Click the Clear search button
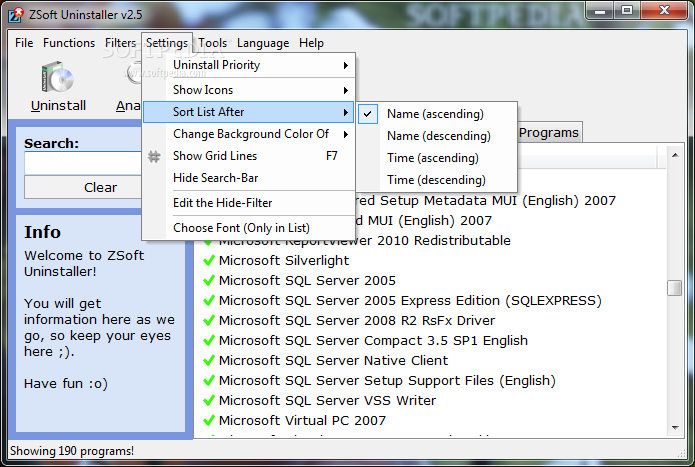Screen dimensions: 695x467 pos(83,187)
